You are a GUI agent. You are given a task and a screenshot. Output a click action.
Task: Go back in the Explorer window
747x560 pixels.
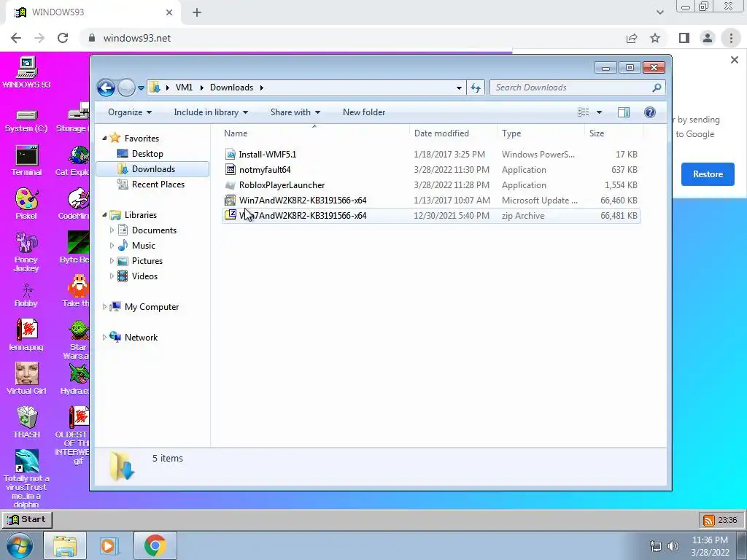[x=107, y=87]
